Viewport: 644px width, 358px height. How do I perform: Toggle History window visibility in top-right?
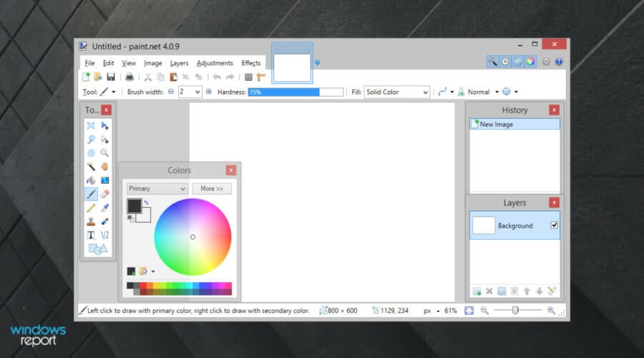pyautogui.click(x=505, y=62)
